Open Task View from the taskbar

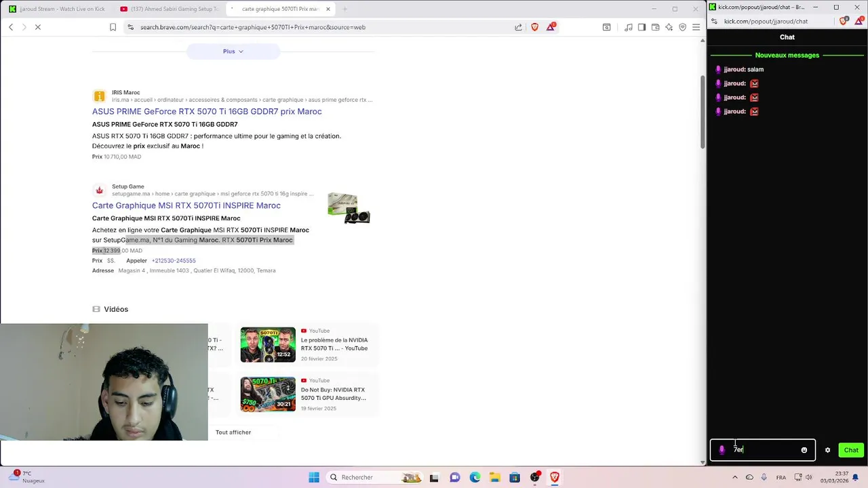click(x=434, y=477)
